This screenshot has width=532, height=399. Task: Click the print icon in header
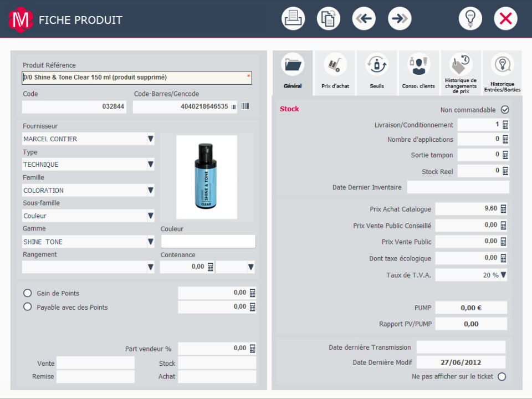[293, 19]
